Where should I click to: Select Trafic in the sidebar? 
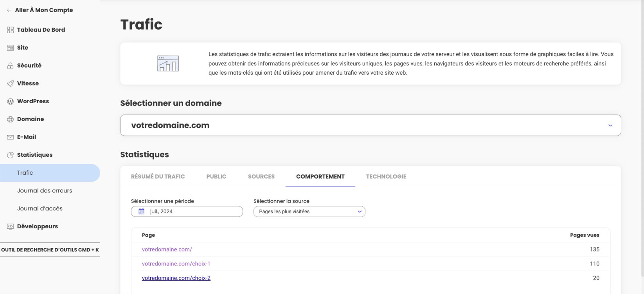click(x=50, y=173)
